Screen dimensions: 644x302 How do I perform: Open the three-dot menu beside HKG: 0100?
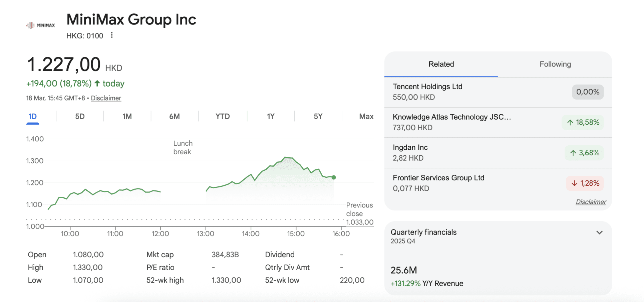click(112, 35)
